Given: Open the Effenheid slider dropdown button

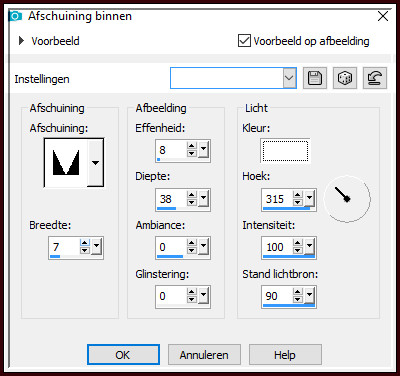Looking at the screenshot, I should pyautogui.click(x=203, y=149).
